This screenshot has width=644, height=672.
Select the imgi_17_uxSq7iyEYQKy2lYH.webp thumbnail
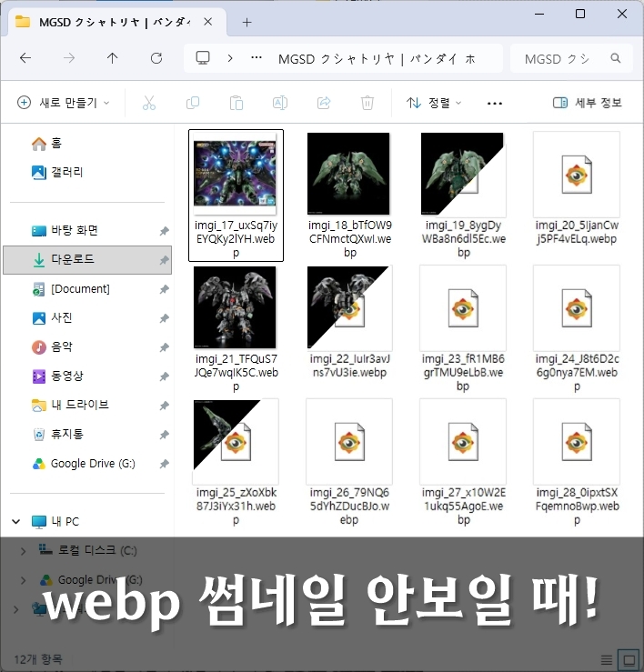[x=236, y=174]
